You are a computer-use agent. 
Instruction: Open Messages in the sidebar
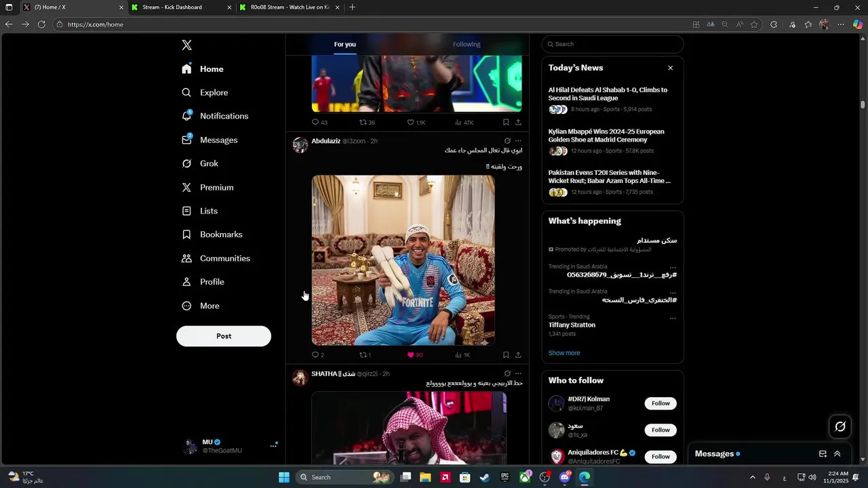pyautogui.click(x=210, y=140)
